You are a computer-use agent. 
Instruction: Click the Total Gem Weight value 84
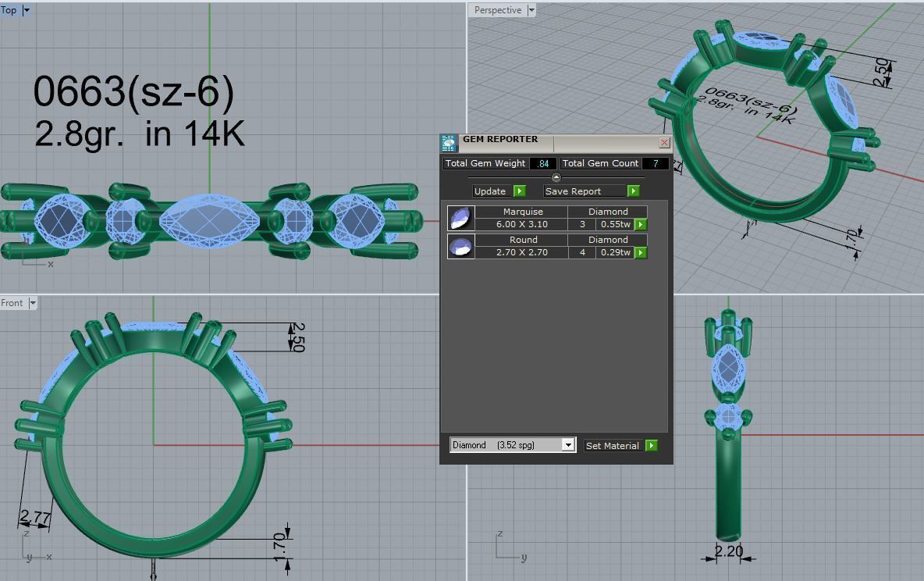(x=543, y=163)
